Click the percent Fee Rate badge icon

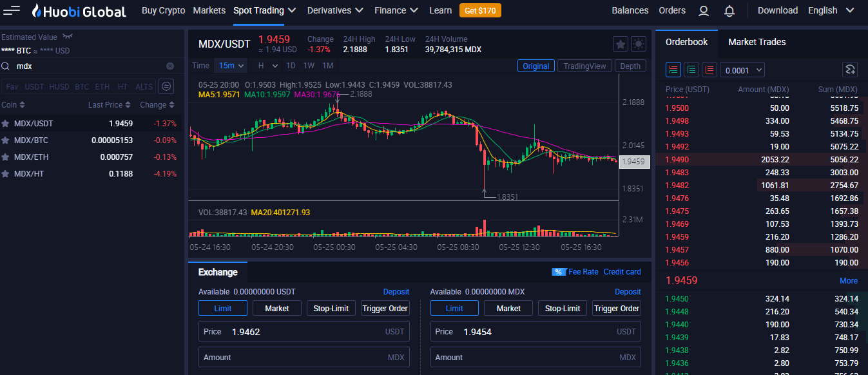tap(559, 272)
